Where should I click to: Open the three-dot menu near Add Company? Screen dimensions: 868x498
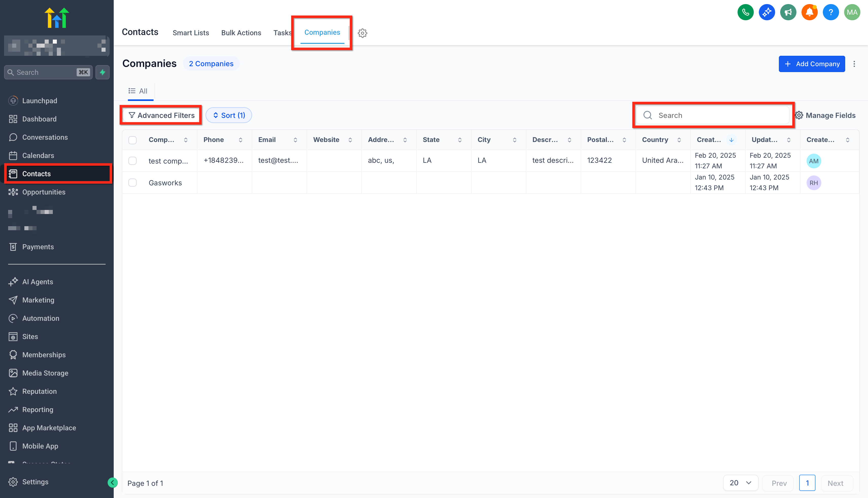[x=854, y=64]
